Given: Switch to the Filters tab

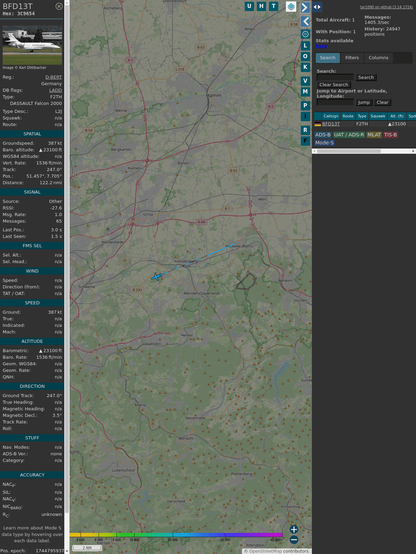Looking at the screenshot, I should point(352,58).
